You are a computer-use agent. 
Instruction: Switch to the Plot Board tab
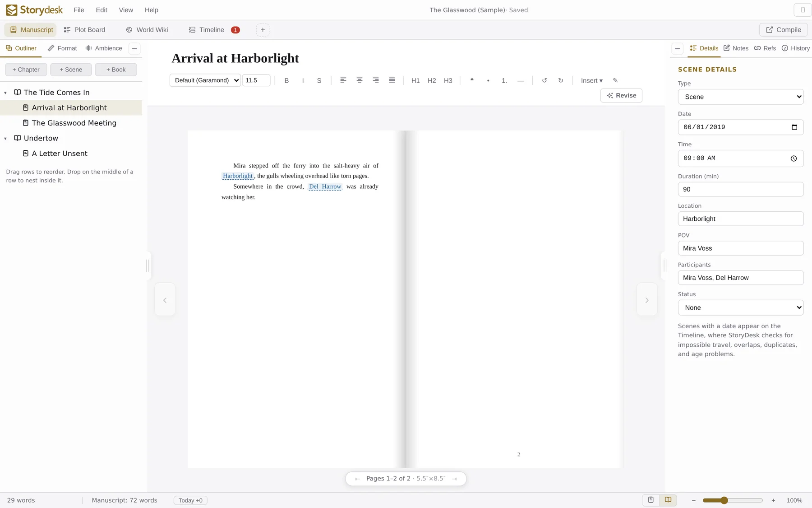click(84, 30)
